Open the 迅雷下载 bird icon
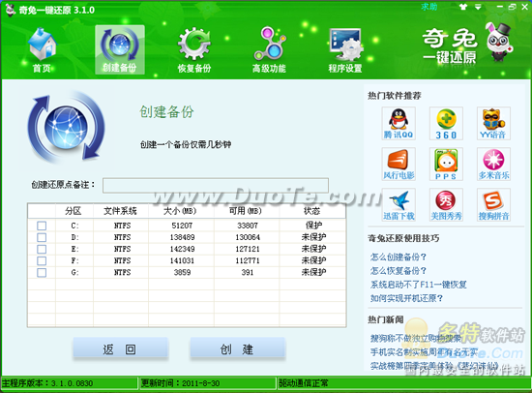 point(399,205)
